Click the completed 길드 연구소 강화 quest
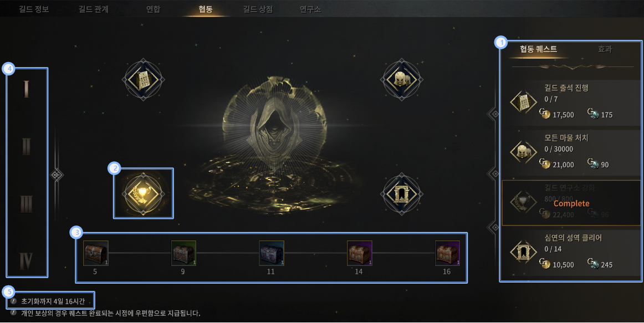This screenshot has width=644, height=323. 571,203
